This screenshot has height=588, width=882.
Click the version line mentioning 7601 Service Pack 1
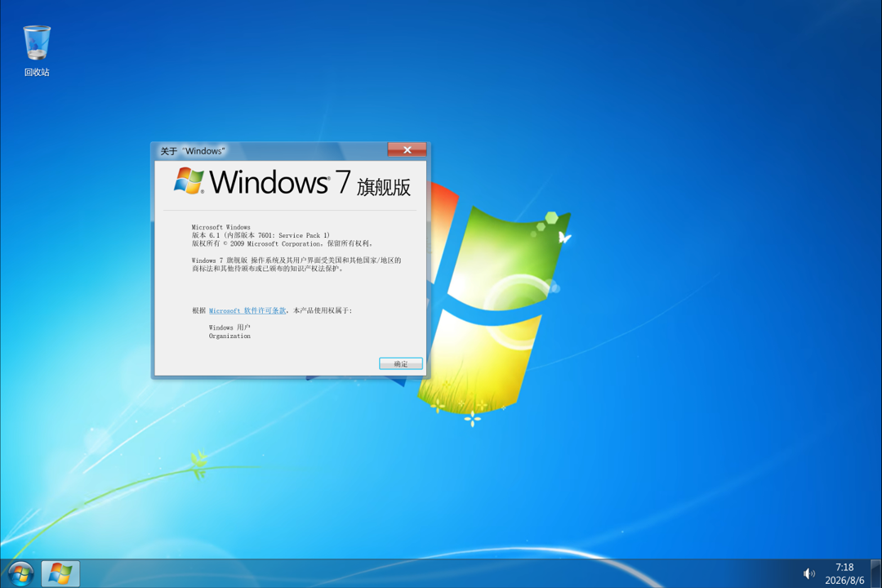pos(261,235)
